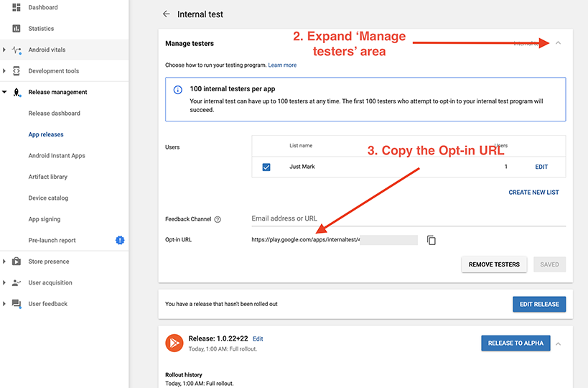Click the info icon in testers notice

pos(178,90)
